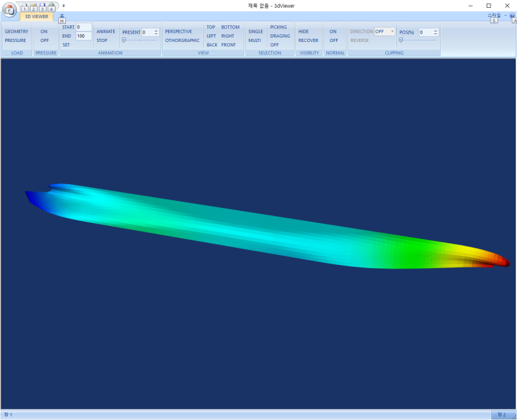The image size is (517, 420).
Task: Turn normals ON
Action: pyautogui.click(x=333, y=31)
